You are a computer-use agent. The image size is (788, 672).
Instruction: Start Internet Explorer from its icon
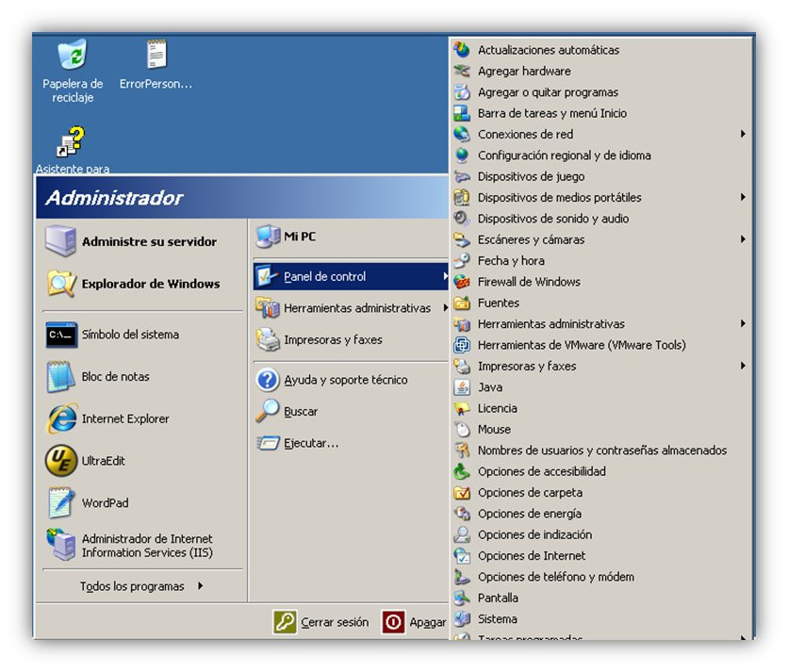[62, 418]
